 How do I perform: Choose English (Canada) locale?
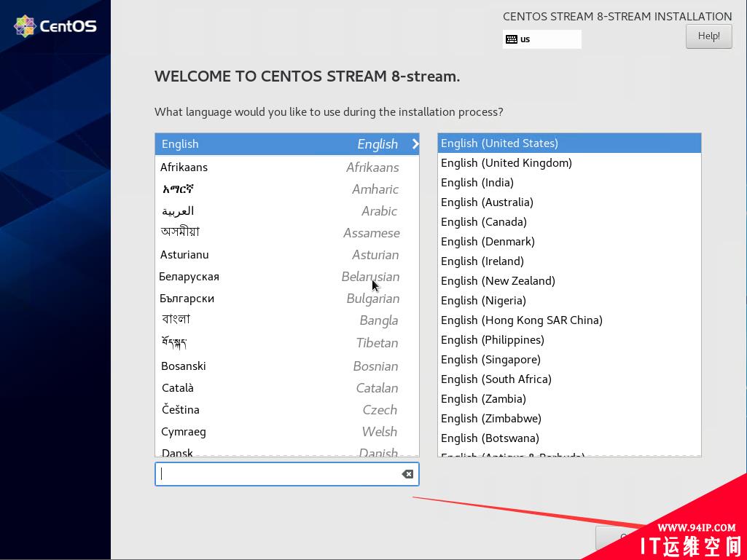pos(569,222)
